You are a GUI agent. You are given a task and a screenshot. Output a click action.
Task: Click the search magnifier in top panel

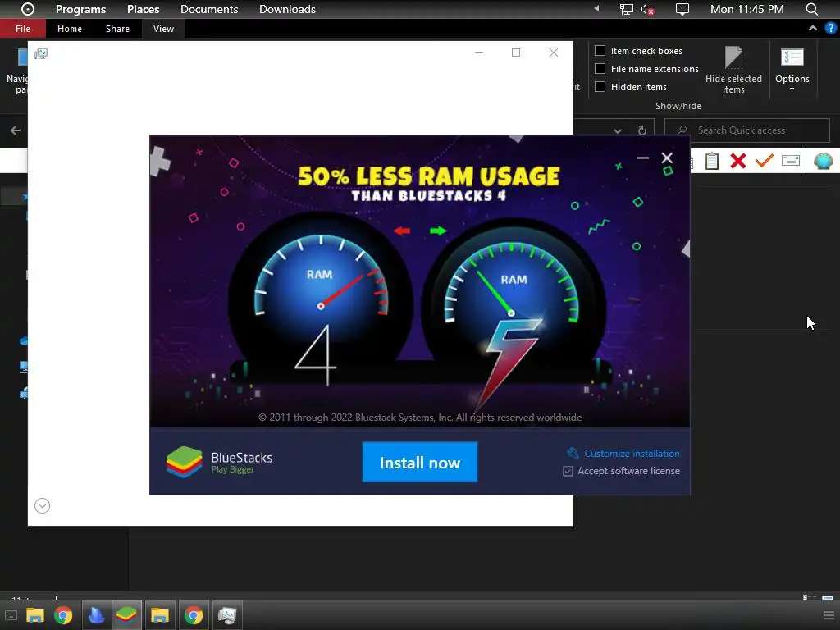[x=811, y=9]
